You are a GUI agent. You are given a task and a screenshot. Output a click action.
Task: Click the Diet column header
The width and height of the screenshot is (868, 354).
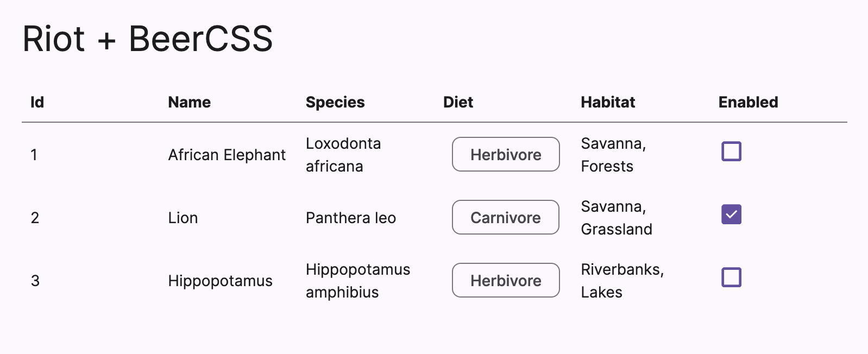click(x=458, y=102)
